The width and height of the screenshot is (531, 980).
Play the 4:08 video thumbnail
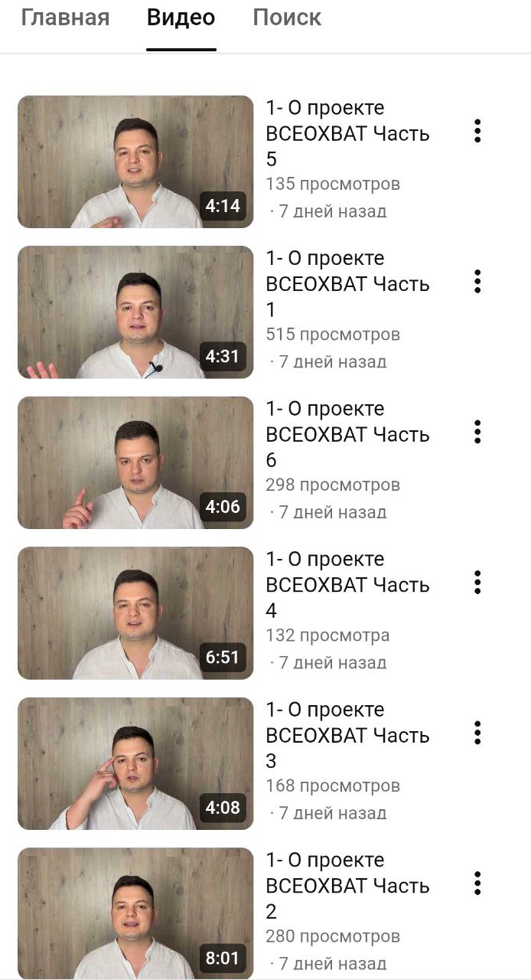tap(135, 763)
